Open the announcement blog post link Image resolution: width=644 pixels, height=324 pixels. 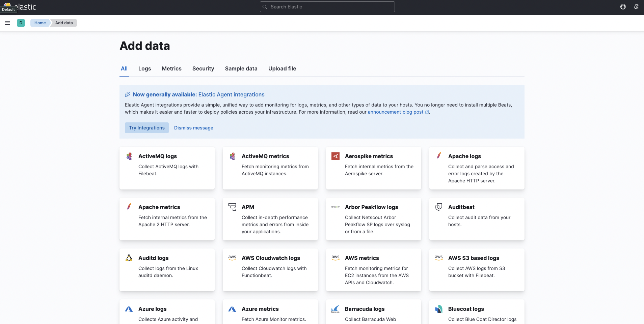396,112
